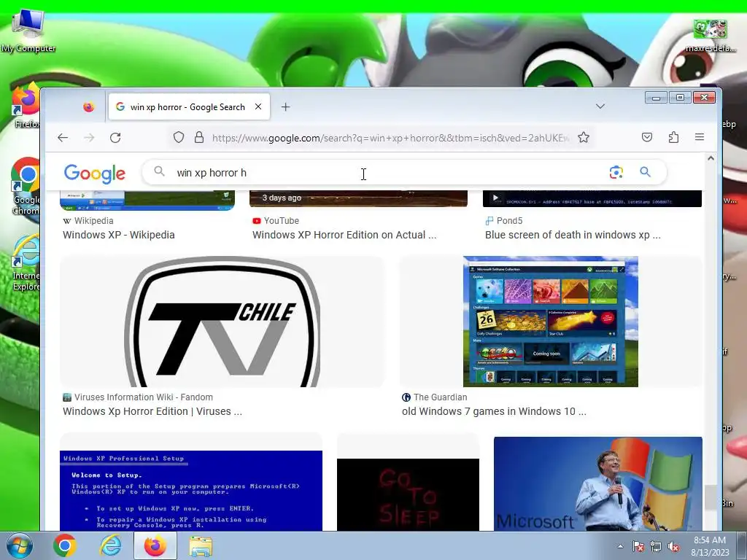Open the Firefox hamburger menu
The width and height of the screenshot is (747, 560).
pos(700,137)
